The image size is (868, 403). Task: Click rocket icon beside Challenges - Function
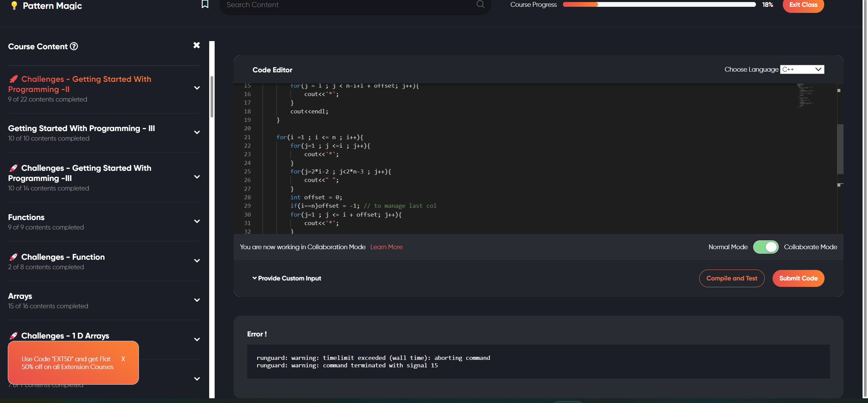(x=14, y=257)
